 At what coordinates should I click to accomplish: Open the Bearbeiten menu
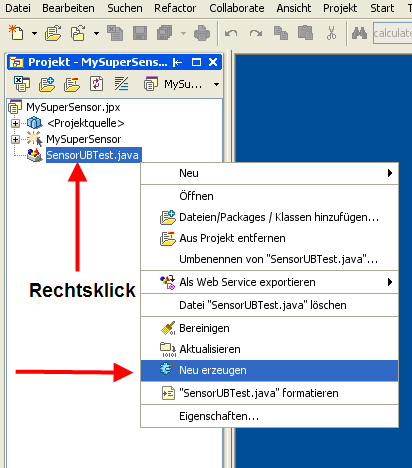click(x=68, y=8)
